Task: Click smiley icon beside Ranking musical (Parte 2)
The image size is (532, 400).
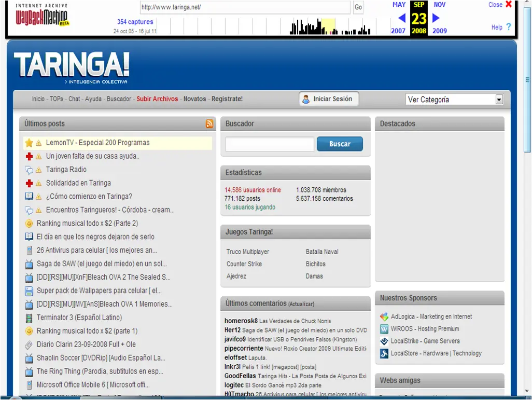Action: [29, 224]
